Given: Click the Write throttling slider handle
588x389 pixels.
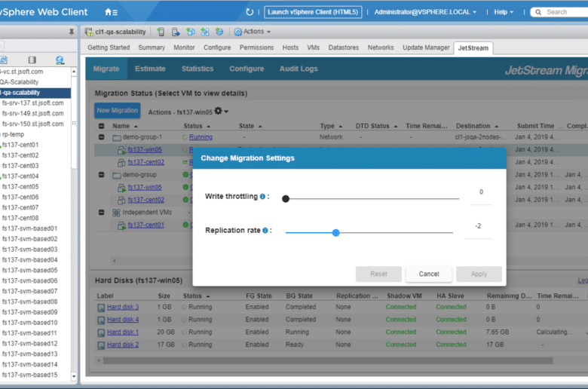Looking at the screenshot, I should click(x=286, y=198).
